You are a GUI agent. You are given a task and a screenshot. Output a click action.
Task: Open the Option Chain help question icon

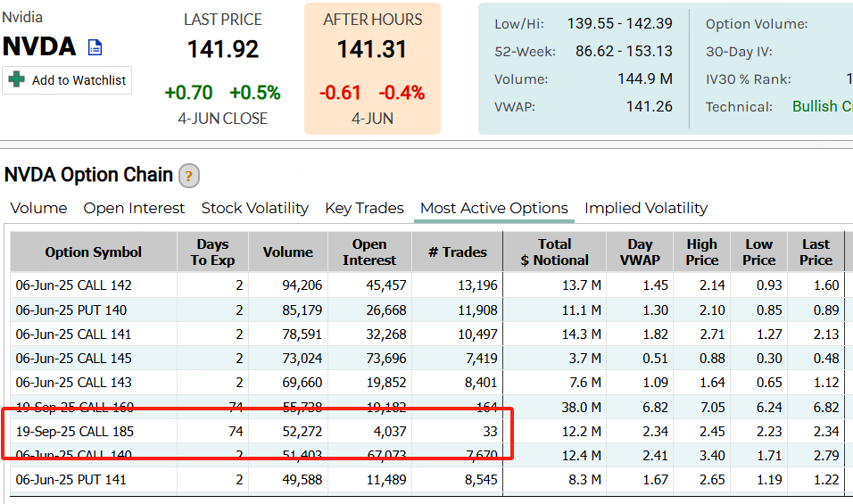tap(189, 176)
